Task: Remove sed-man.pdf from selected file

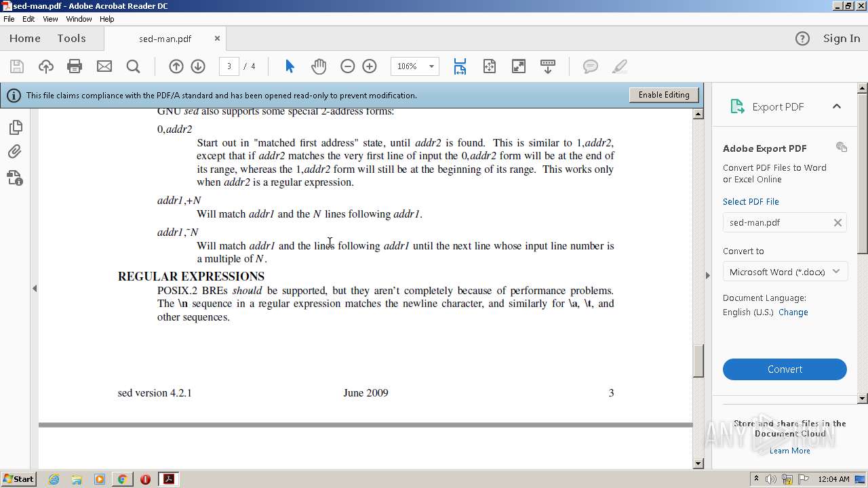Action: 837,222
